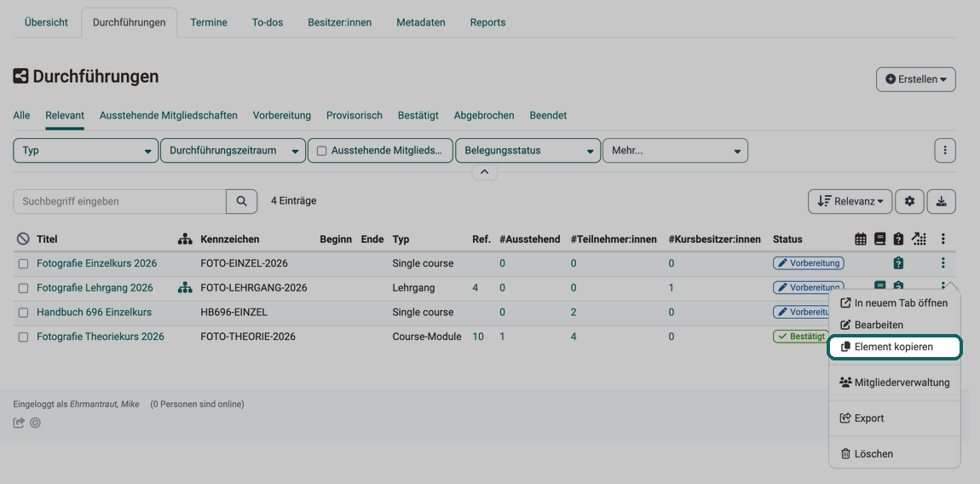Click the deselect-all circle icon in header
The width and height of the screenshot is (980, 484).
pyautogui.click(x=23, y=239)
